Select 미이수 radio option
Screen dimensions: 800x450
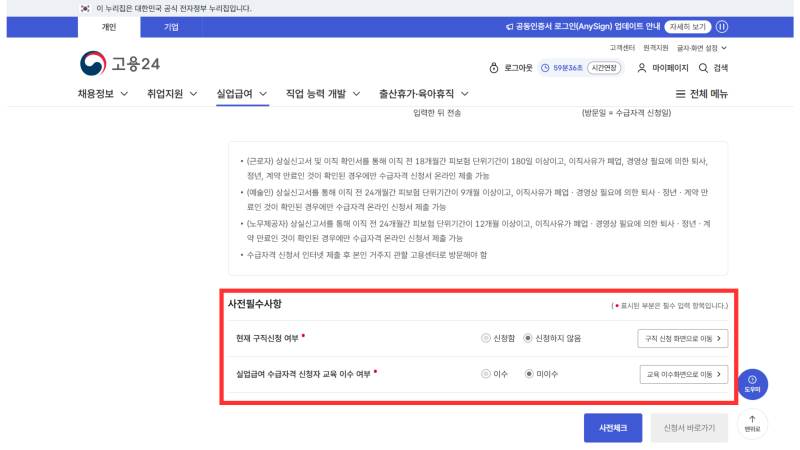point(529,374)
